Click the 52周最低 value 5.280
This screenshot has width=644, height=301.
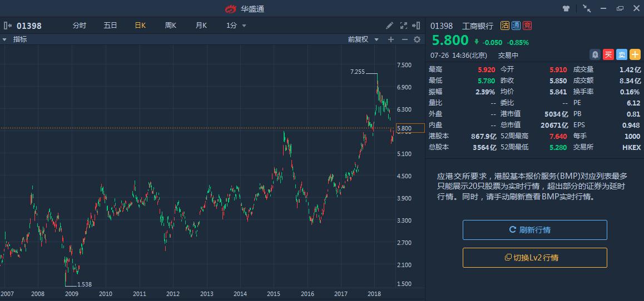(558, 147)
